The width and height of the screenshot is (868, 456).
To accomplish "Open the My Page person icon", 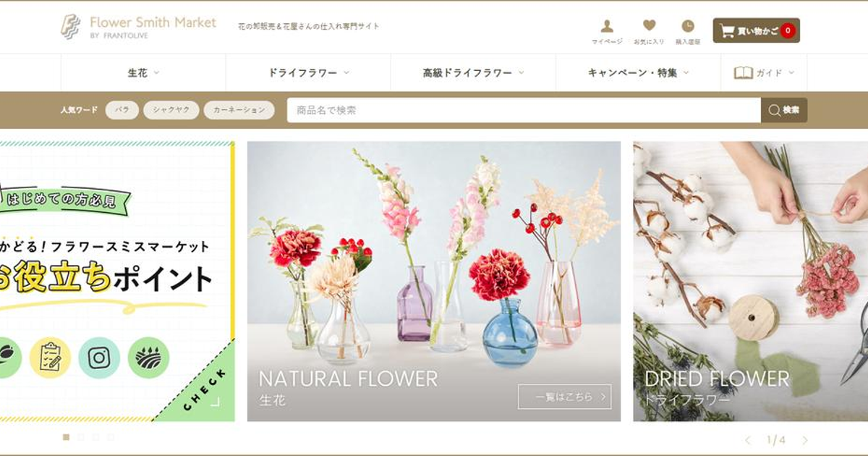I will [607, 26].
